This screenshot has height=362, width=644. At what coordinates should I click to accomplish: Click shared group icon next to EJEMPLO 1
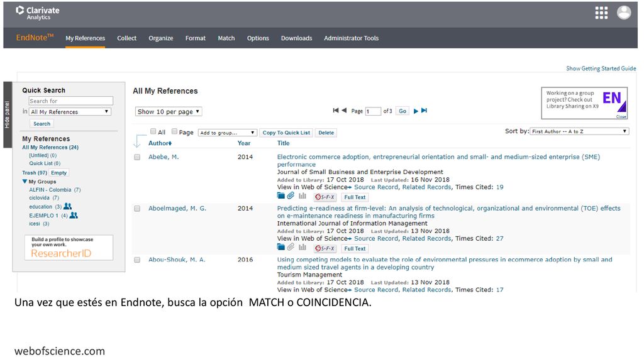[x=74, y=215]
